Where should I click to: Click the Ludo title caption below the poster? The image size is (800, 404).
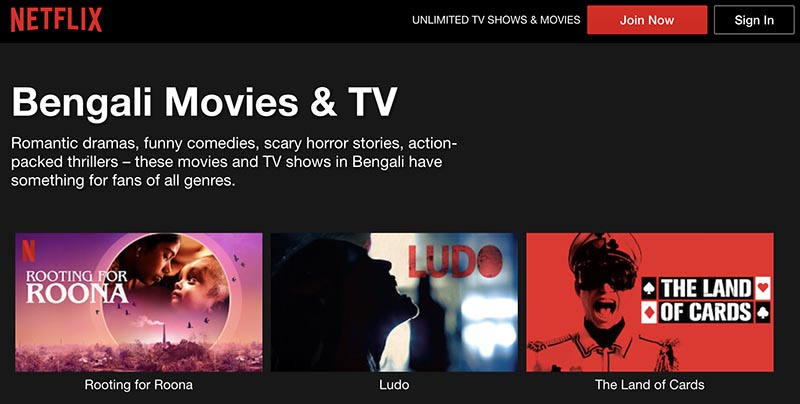(x=394, y=385)
